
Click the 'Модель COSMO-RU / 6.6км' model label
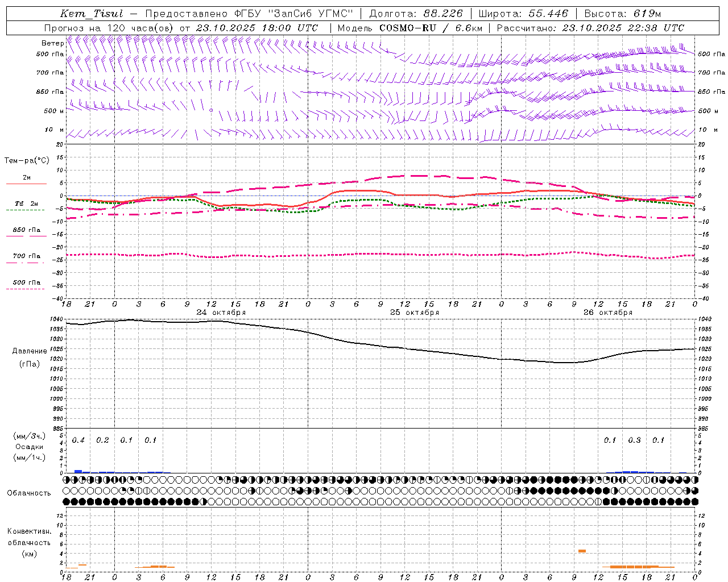pyautogui.click(x=410, y=28)
